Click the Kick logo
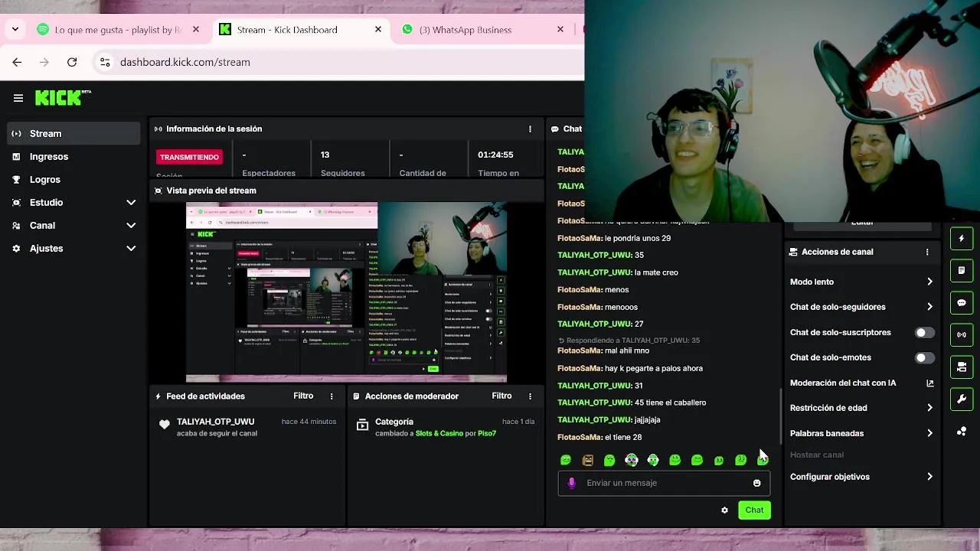This screenshot has height=551, width=980. click(63, 98)
